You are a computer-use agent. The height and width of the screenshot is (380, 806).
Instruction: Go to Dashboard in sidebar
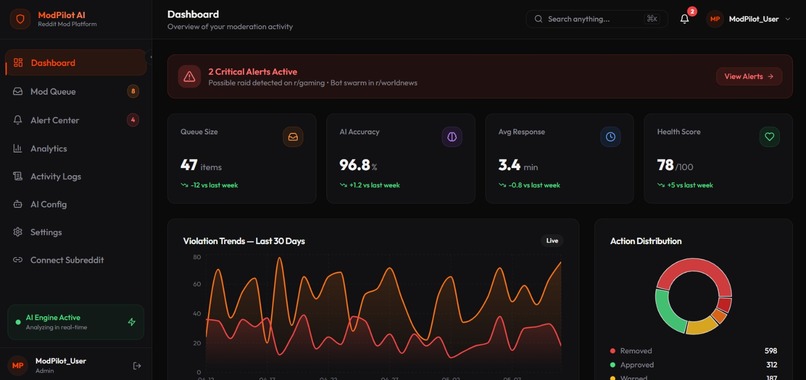(x=76, y=63)
